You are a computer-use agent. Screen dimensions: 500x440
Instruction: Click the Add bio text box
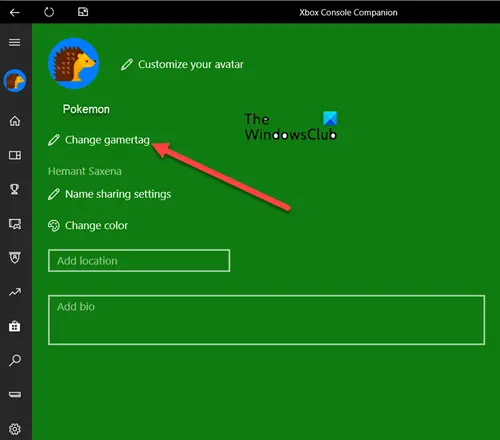coord(267,320)
